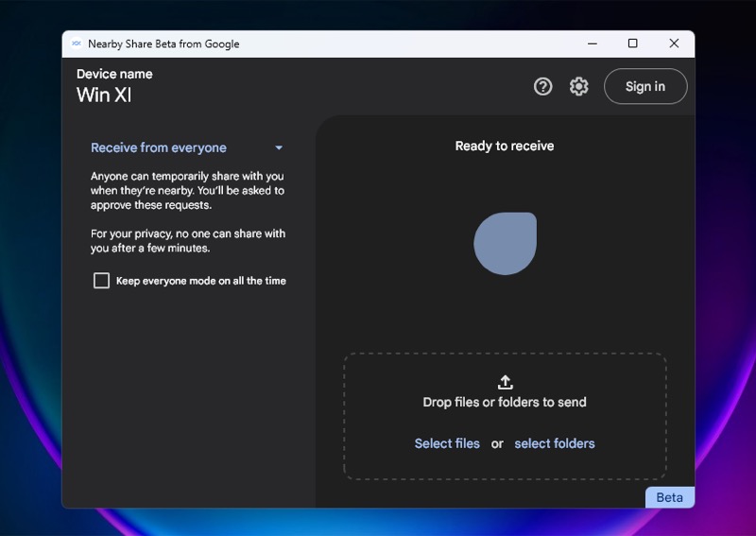Click the Sign in button
Screen dimensions: 756x536
(x=645, y=86)
